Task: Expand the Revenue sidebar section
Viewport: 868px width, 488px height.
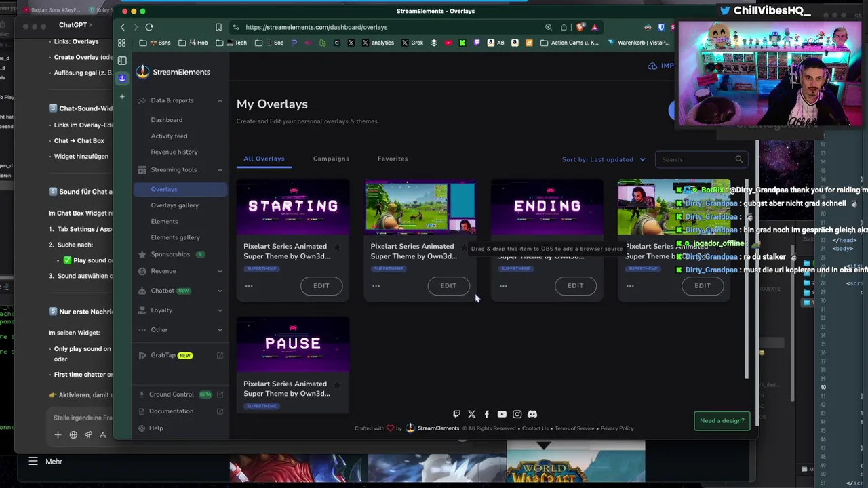Action: 220,271
